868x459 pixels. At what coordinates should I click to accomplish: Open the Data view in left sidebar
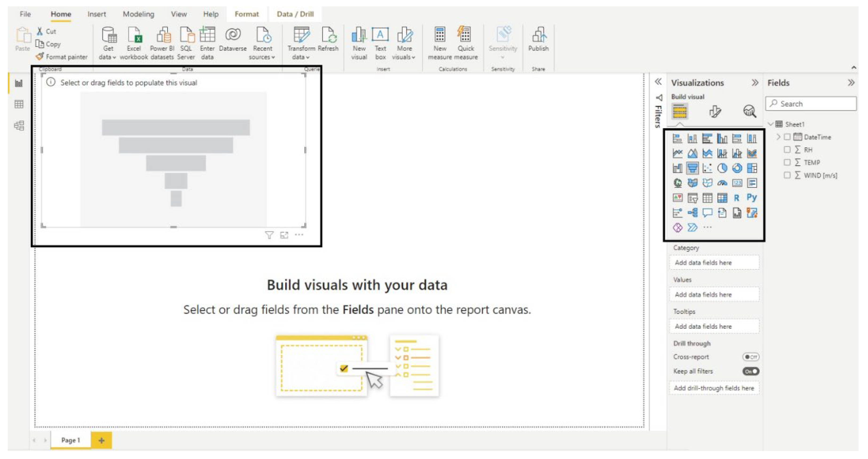[19, 104]
